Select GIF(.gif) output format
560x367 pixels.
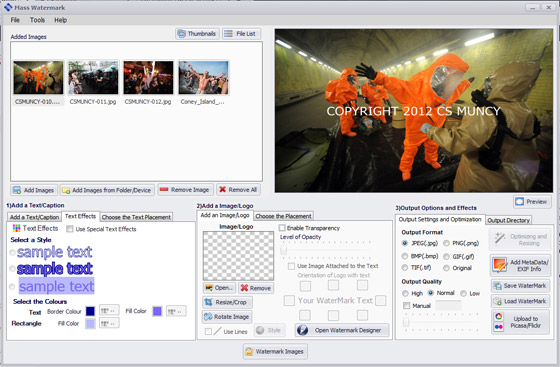[446, 256]
